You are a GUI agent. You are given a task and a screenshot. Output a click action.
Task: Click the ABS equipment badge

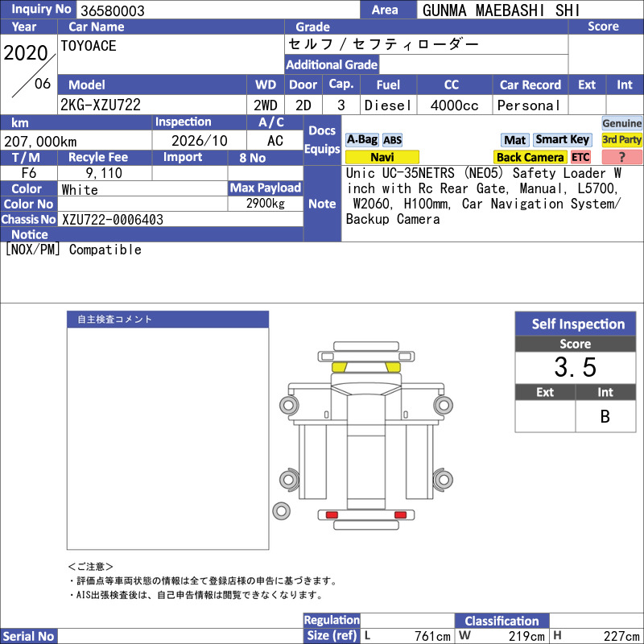click(x=392, y=140)
